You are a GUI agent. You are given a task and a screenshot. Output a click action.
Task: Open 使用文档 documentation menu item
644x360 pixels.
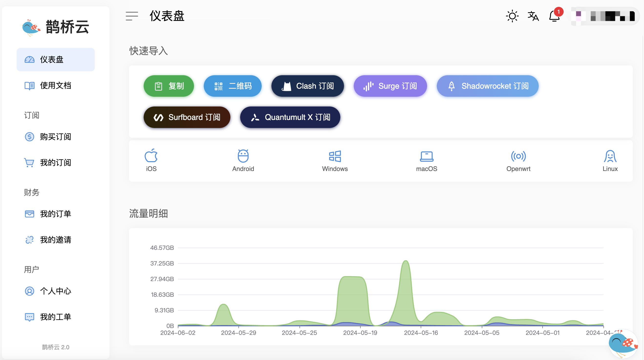(55, 85)
